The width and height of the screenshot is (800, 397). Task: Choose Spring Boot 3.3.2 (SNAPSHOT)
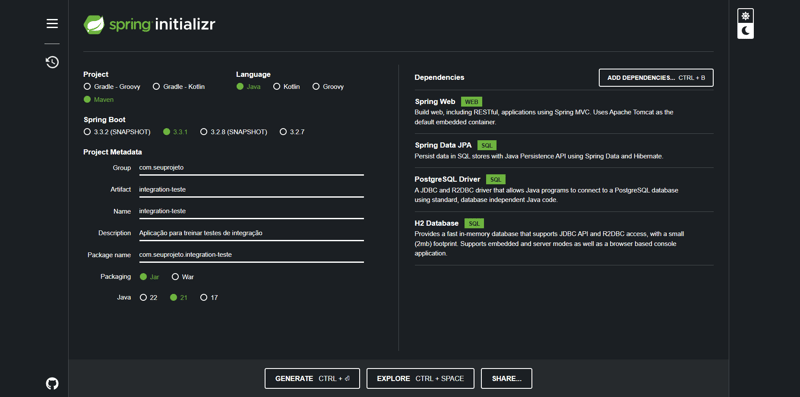tap(117, 132)
